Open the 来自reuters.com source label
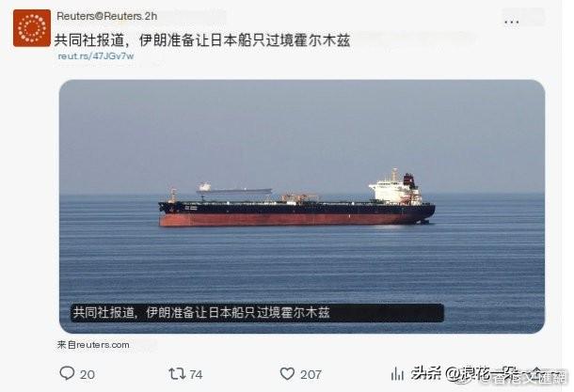The width and height of the screenshot is (574, 392). point(93,345)
